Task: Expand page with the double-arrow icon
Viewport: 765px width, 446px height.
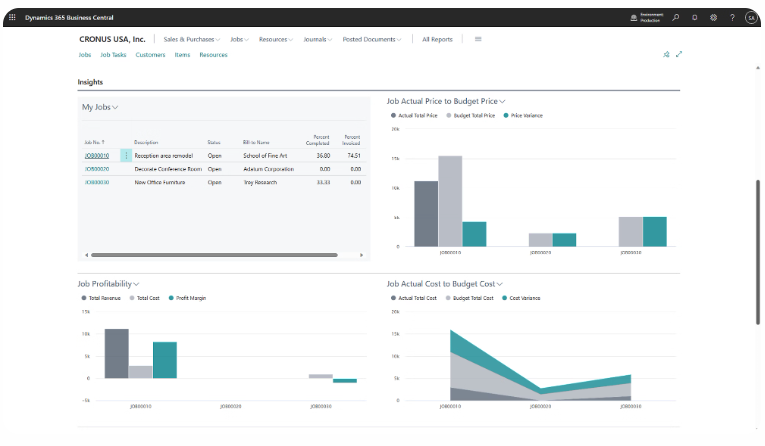Action: click(679, 54)
